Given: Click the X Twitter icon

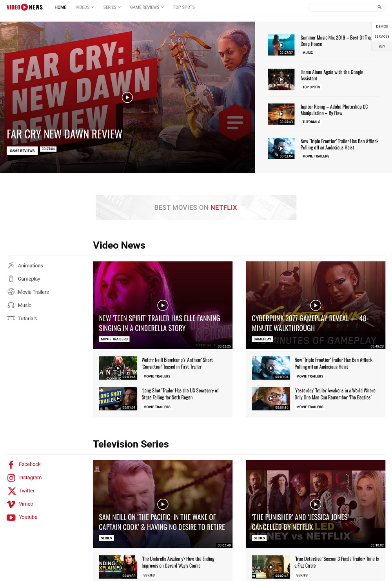Looking at the screenshot, I should click(12, 491).
